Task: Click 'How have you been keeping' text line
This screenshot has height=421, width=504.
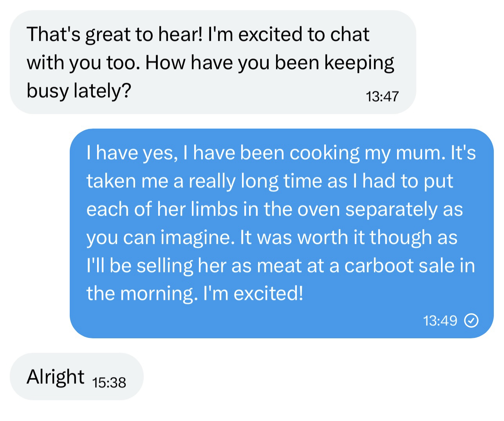Action: click(269, 63)
